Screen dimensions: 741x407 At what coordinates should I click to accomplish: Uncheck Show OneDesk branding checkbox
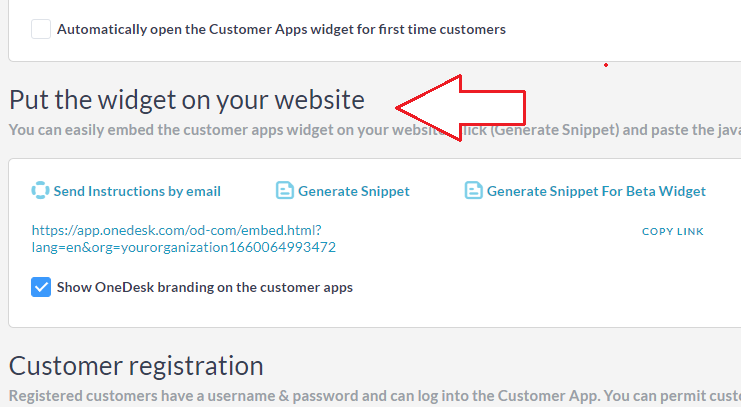click(41, 287)
